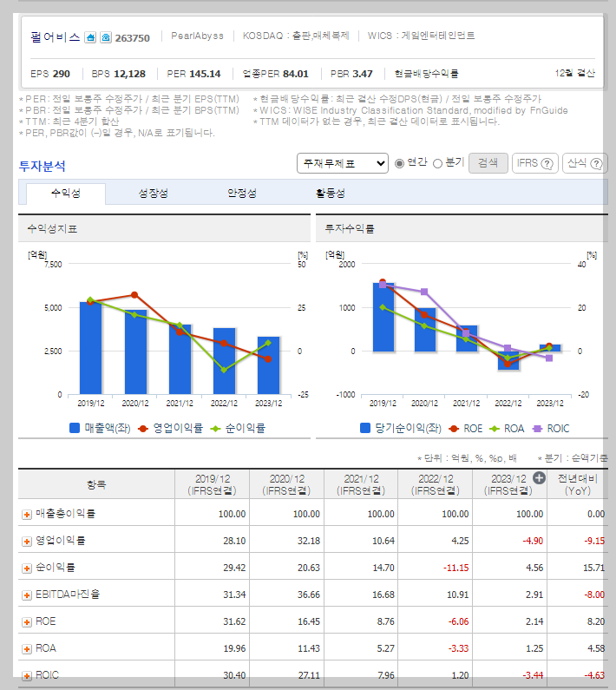
Task: Click the 펄어비스 company name
Action: 56,37
